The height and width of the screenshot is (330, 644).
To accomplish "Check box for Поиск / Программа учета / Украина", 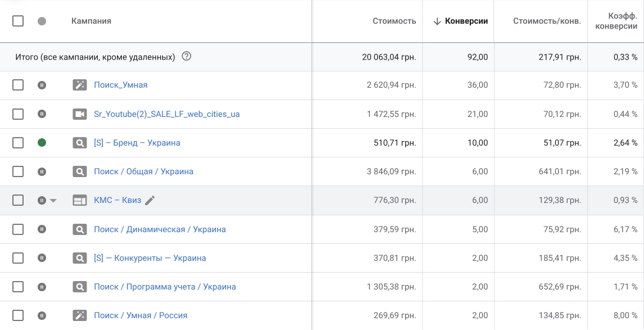I will coord(17,287).
